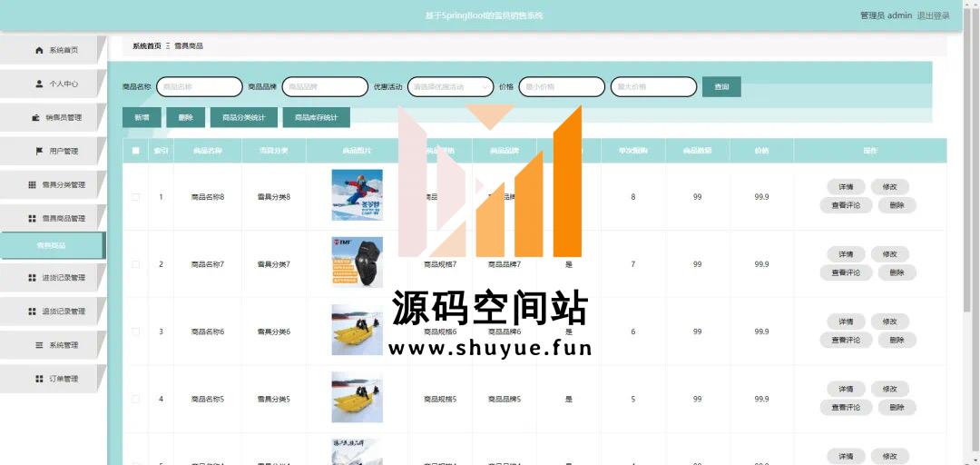Check the checkbox for row 商品名称6
This screenshot has height=465, width=980.
(135, 331)
